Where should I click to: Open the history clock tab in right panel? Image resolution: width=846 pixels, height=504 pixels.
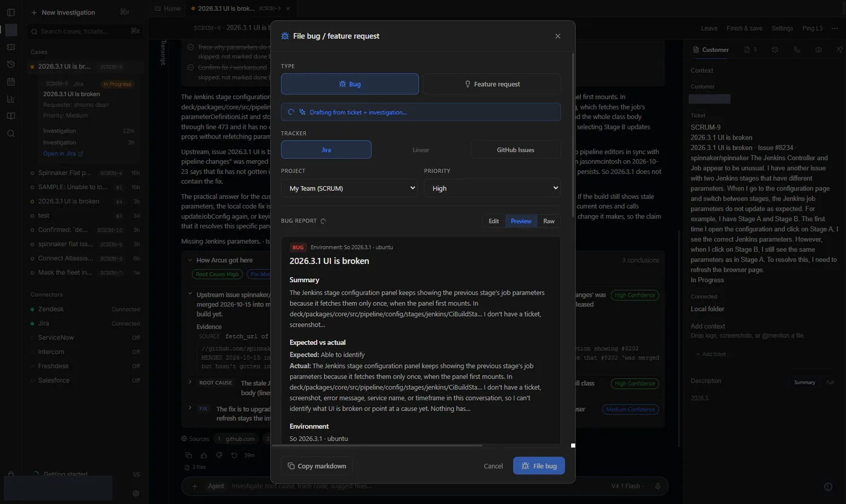click(775, 50)
